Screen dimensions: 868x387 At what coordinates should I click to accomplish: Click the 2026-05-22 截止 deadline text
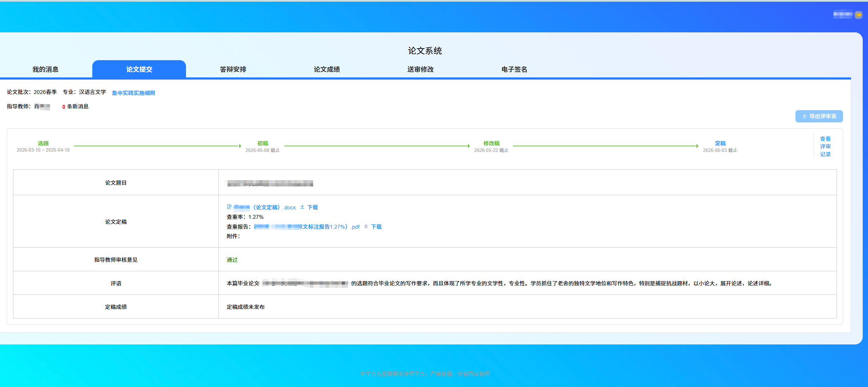pyautogui.click(x=491, y=150)
